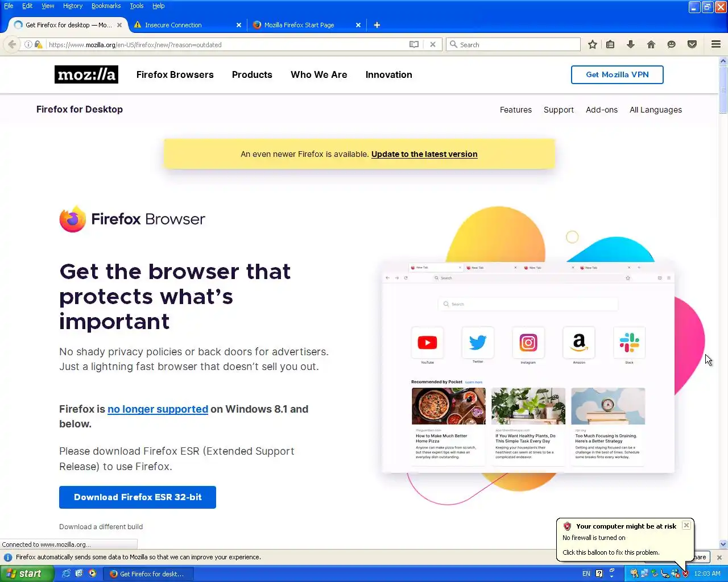Click the taskbar clock 12:03 AM
Screen dimensions: 728x582
[707, 573]
